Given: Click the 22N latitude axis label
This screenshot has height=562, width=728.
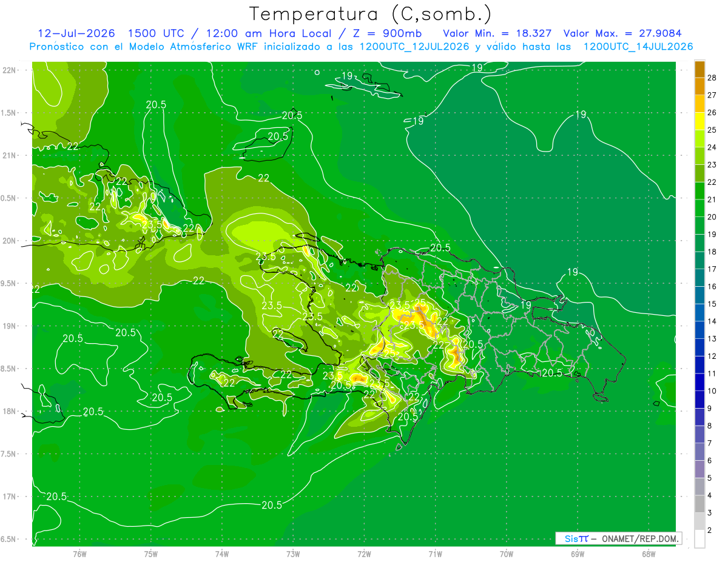Looking at the screenshot, I should pos(10,70).
